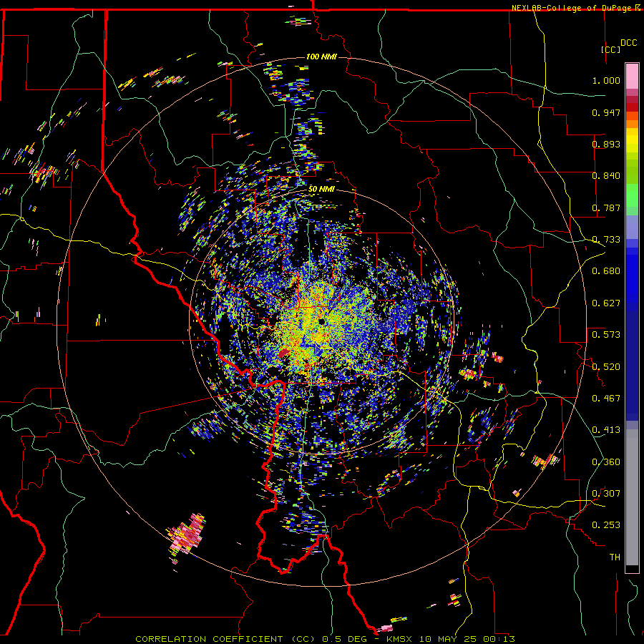Viewport: 644px width, 644px height.
Task: Click the TH threshold label
Action: (x=615, y=557)
